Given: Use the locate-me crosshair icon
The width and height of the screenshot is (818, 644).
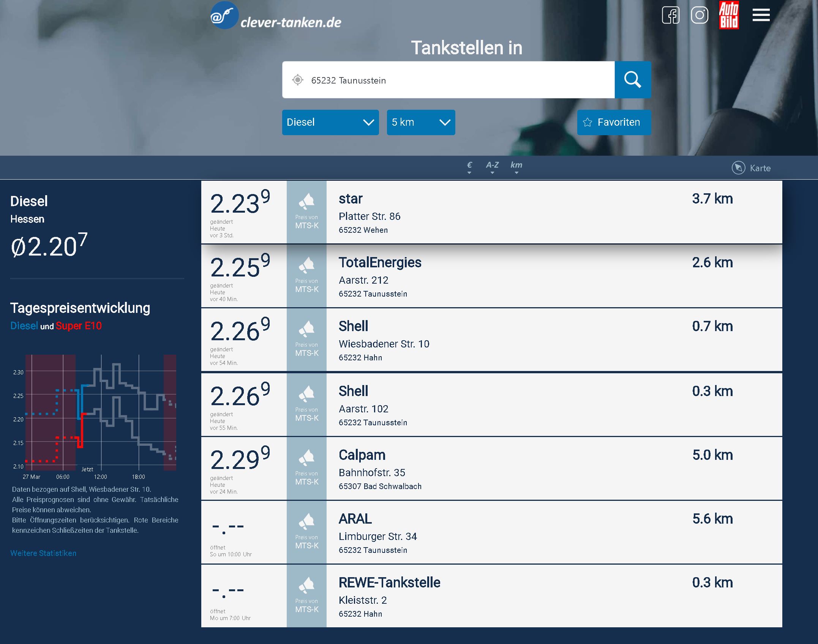Looking at the screenshot, I should point(298,80).
